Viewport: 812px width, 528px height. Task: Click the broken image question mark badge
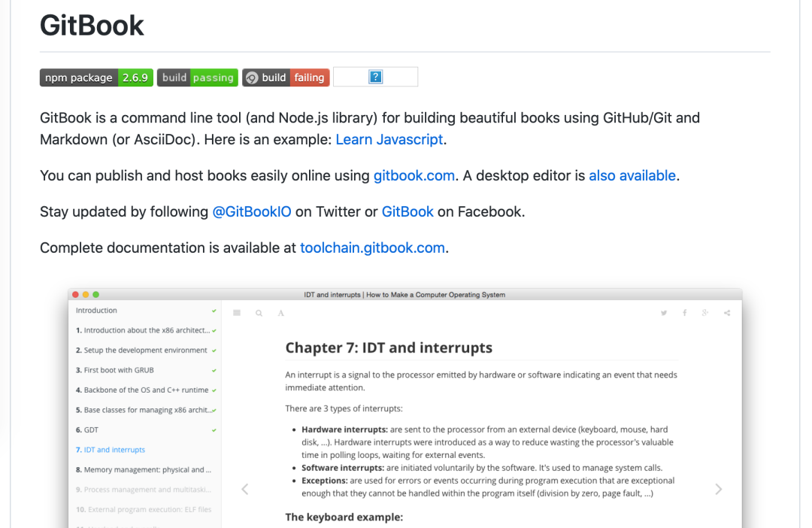click(375, 77)
